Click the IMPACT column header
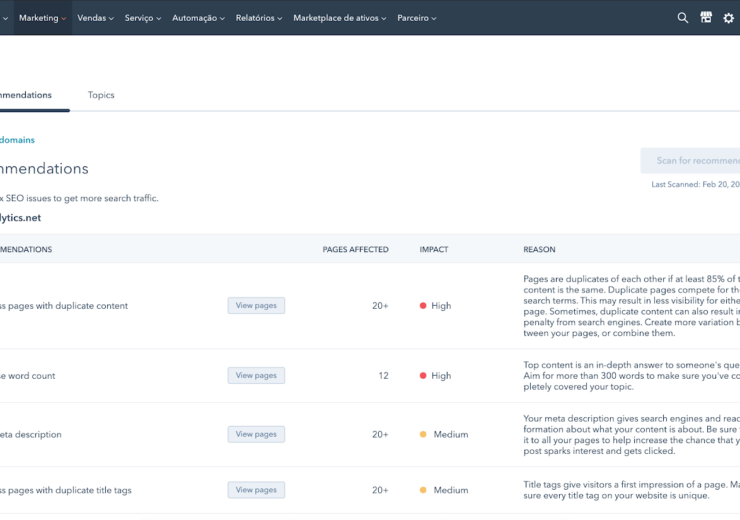The width and height of the screenshot is (740, 520). [434, 249]
